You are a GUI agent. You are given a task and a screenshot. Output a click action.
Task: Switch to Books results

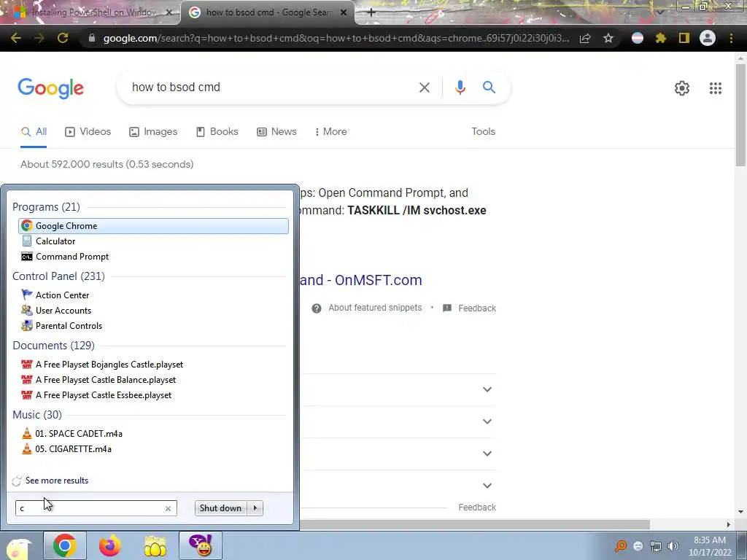click(217, 132)
